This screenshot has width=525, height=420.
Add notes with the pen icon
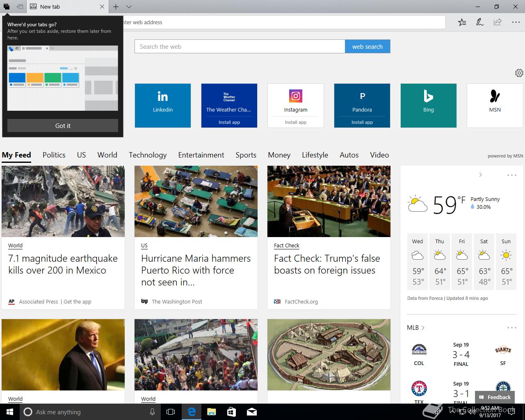click(x=479, y=22)
